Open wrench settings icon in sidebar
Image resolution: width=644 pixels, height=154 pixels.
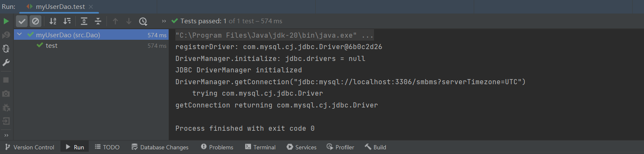6,63
